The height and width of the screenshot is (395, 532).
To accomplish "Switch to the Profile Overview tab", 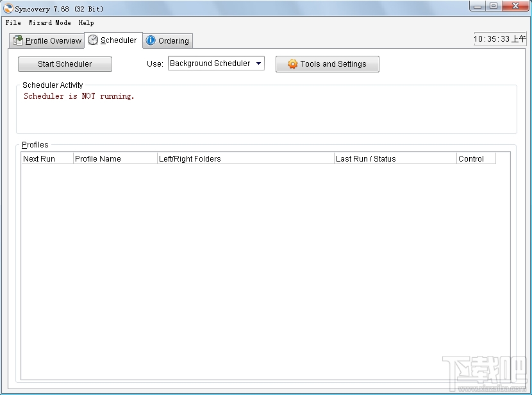I will [47, 41].
